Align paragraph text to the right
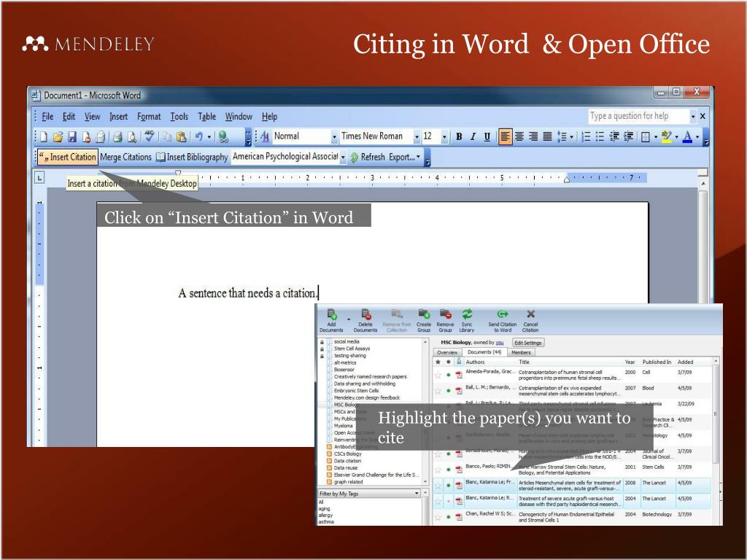747x560 pixels. click(x=533, y=137)
